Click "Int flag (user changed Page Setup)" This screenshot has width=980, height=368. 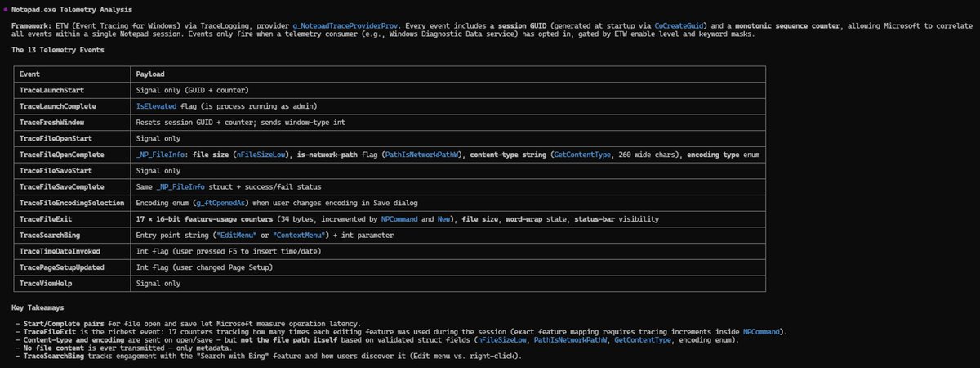(x=203, y=267)
